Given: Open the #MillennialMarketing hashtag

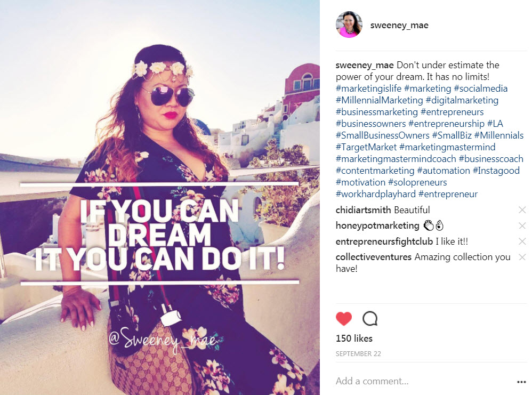Looking at the screenshot, I should [x=380, y=100].
